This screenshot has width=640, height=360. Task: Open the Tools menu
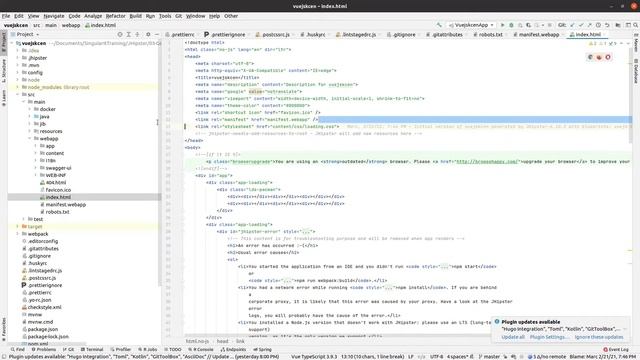pos(165,16)
